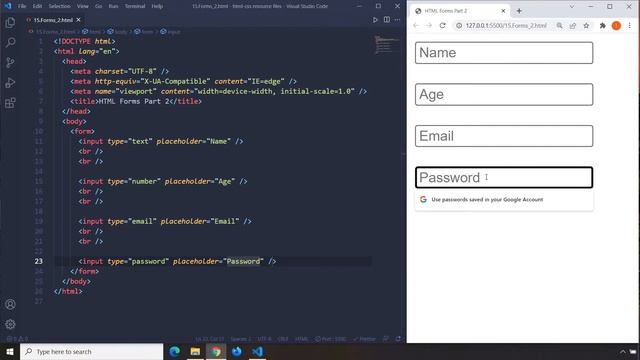This screenshot has height=360, width=640.
Task: Click the html breadcrumb item
Action: (91, 31)
